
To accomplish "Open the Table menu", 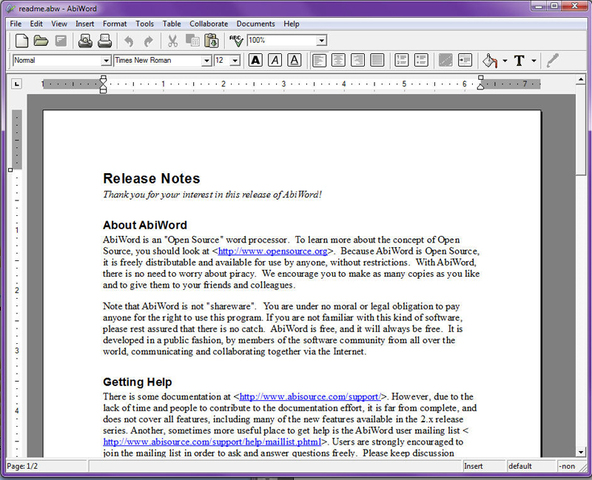I will (x=172, y=24).
